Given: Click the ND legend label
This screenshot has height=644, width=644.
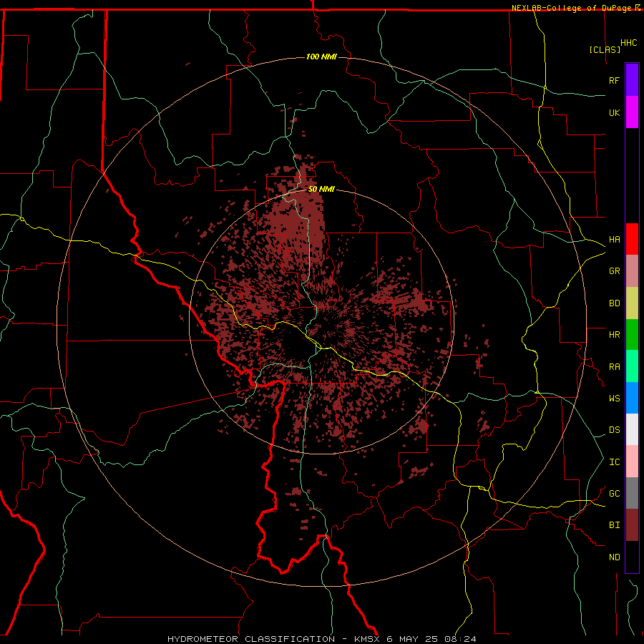Looking at the screenshot, I should (614, 557).
